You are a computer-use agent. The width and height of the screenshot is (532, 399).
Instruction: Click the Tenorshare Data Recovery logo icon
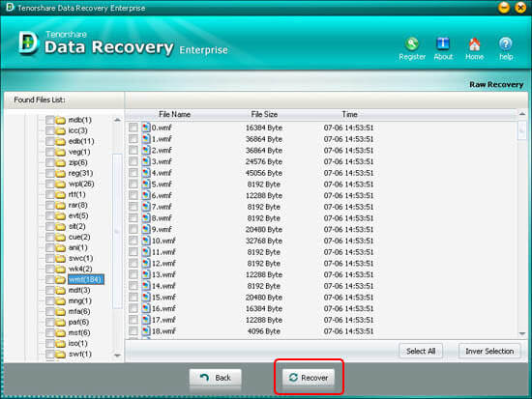pos(28,43)
